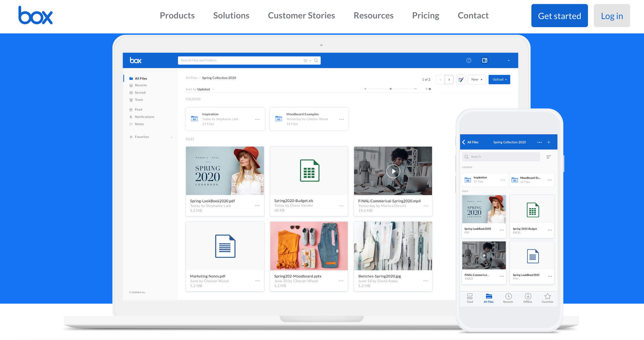Image resolution: width=644 pixels, height=340 pixels.
Task: Open the Spring-LookBook2020.pdf thumbnail
Action: click(225, 171)
